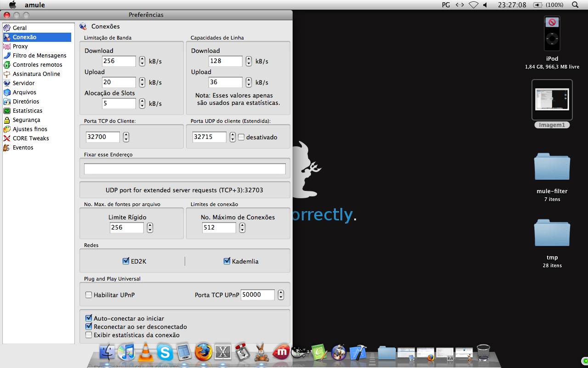Open Spotlight search in the menu bar
The width and height of the screenshot is (588, 368).
[575, 5]
